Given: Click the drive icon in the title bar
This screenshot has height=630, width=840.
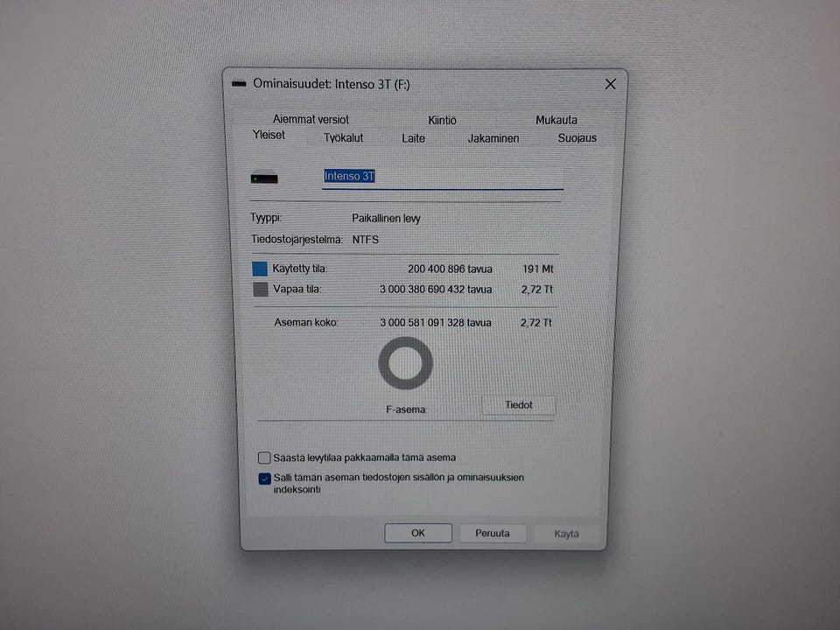Looking at the screenshot, I should tap(239, 84).
